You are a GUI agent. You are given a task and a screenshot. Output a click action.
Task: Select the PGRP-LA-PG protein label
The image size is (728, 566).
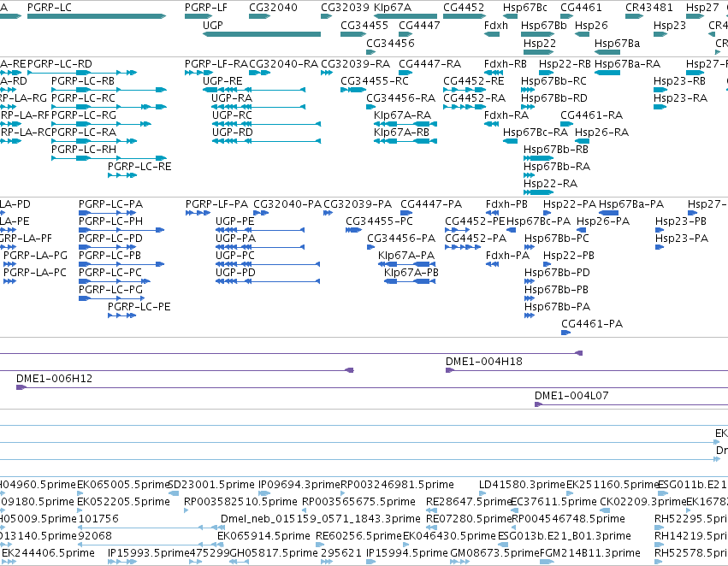pyautogui.click(x=35, y=256)
